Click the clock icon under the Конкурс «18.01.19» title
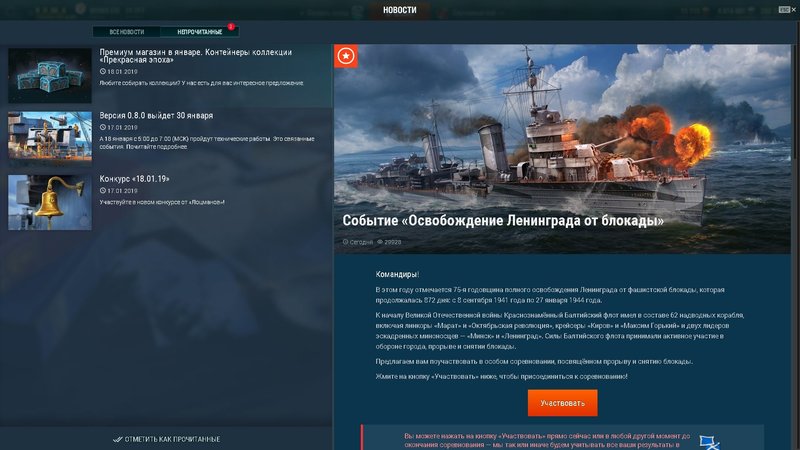The image size is (800, 450). click(x=103, y=191)
